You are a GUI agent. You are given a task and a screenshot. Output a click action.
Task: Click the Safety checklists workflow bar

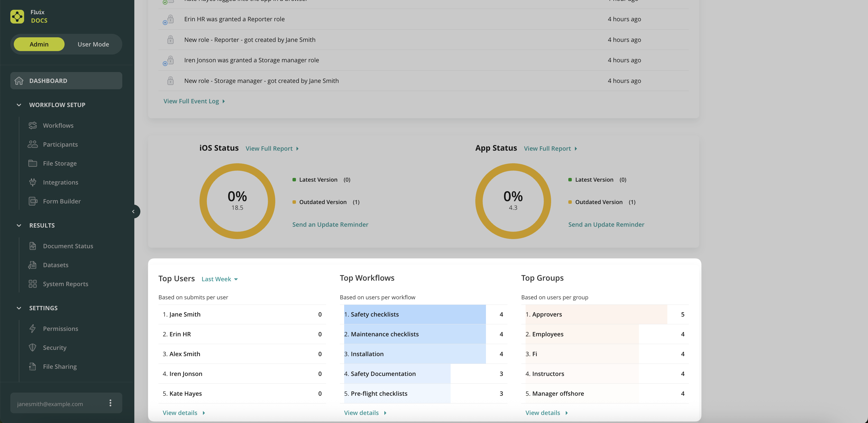click(x=414, y=314)
